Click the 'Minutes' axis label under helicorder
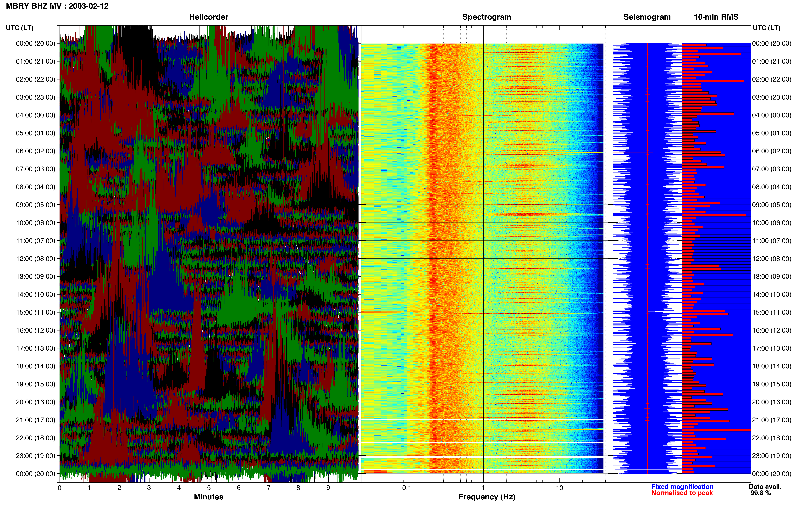812x508 pixels. (209, 497)
